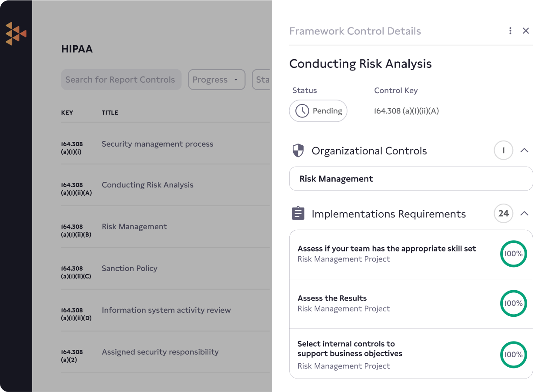This screenshot has width=548, height=392.
Task: Open the Risk Management Project link under Assess the Results
Action: [344, 308]
